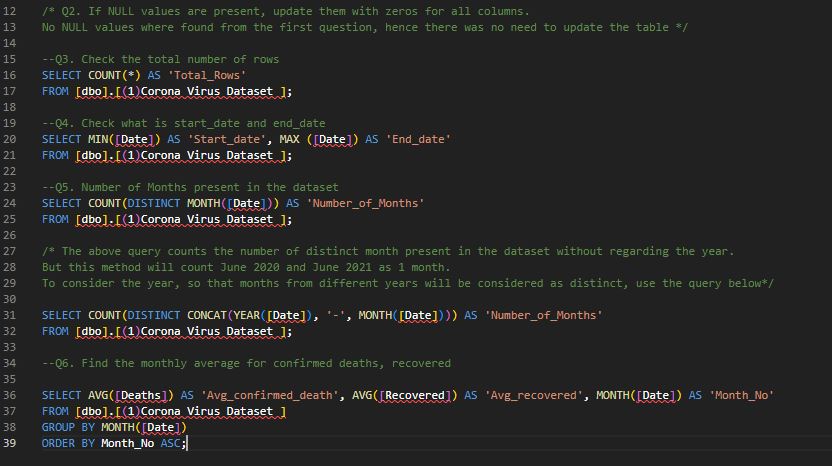Click the Q3 total number of rows comment

point(160,59)
